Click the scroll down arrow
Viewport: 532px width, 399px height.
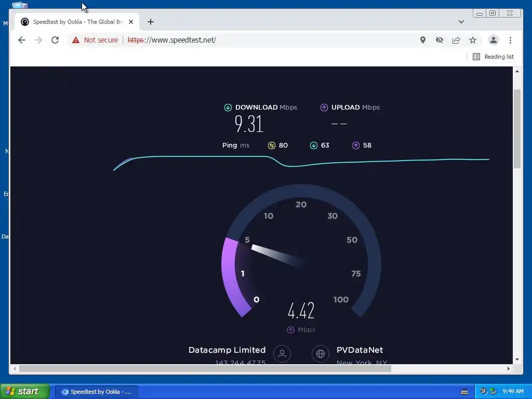[x=517, y=360]
